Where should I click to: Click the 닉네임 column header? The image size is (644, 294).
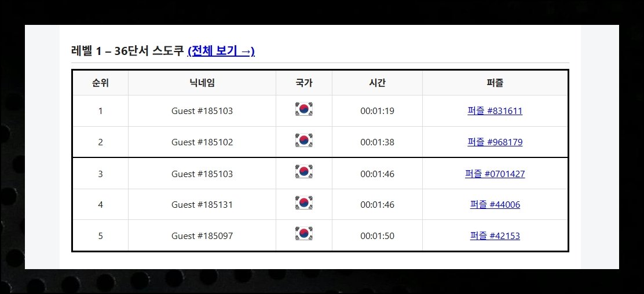pyautogui.click(x=202, y=83)
